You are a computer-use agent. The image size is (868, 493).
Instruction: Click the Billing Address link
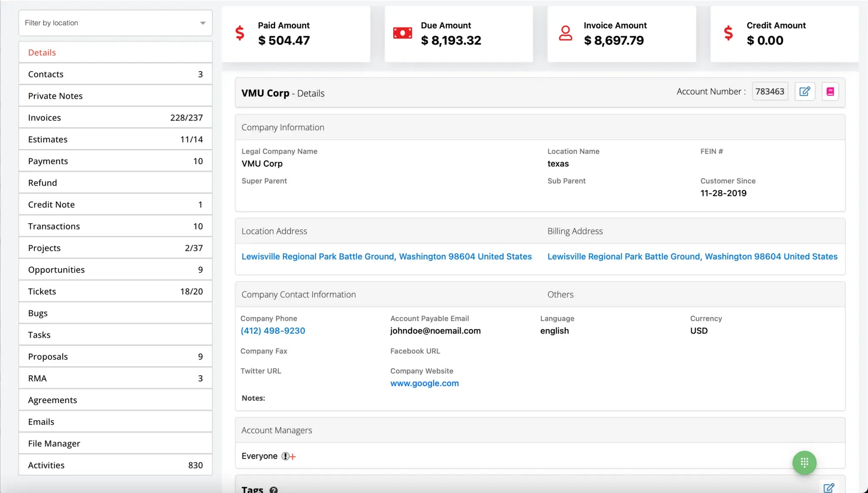(692, 257)
